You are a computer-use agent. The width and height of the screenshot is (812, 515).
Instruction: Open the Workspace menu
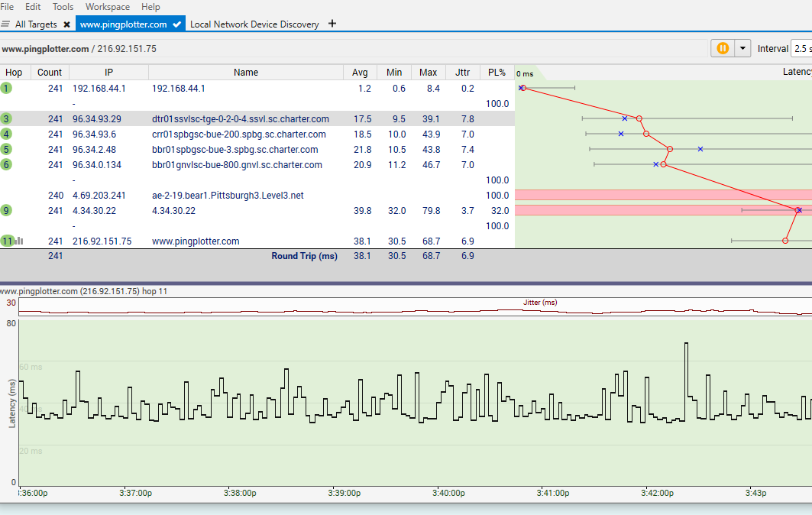[107, 6]
